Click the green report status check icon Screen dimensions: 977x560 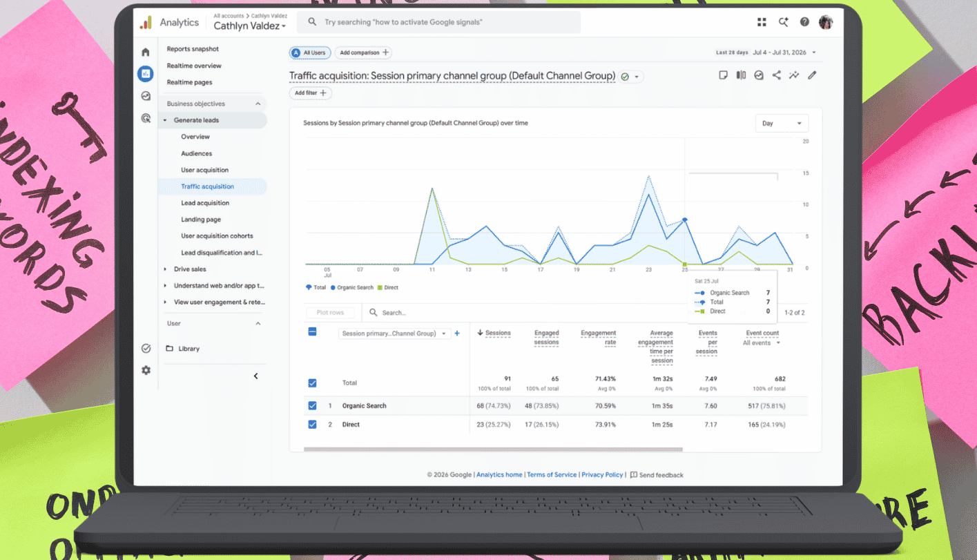click(x=625, y=77)
